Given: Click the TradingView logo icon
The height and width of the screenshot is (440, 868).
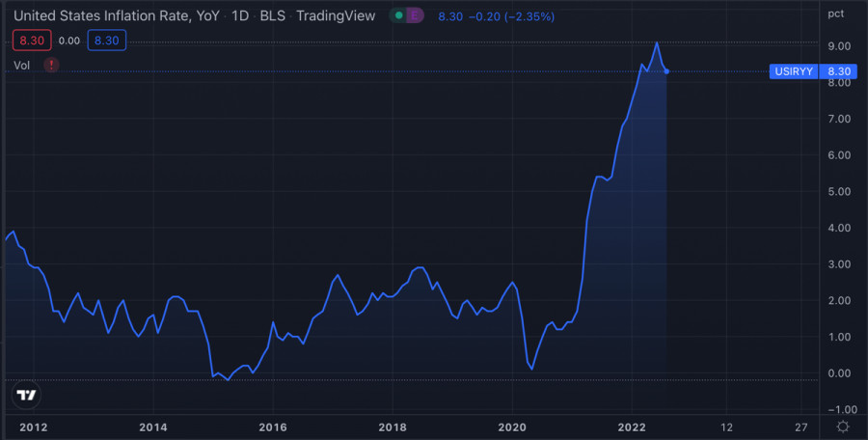Looking at the screenshot, I should [27, 395].
